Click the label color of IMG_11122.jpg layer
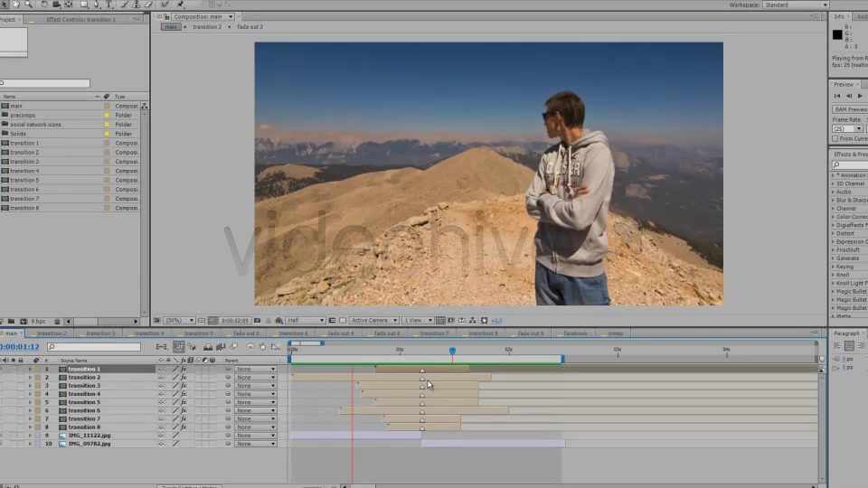The height and width of the screenshot is (488, 868). point(38,436)
